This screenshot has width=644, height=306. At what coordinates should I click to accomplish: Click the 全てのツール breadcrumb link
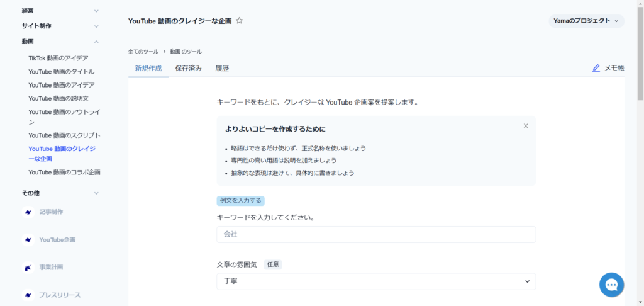[143, 52]
